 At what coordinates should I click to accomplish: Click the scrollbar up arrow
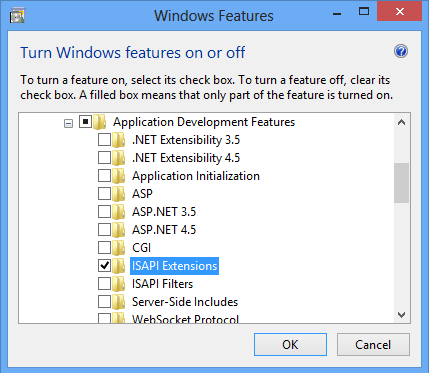pos(401,122)
